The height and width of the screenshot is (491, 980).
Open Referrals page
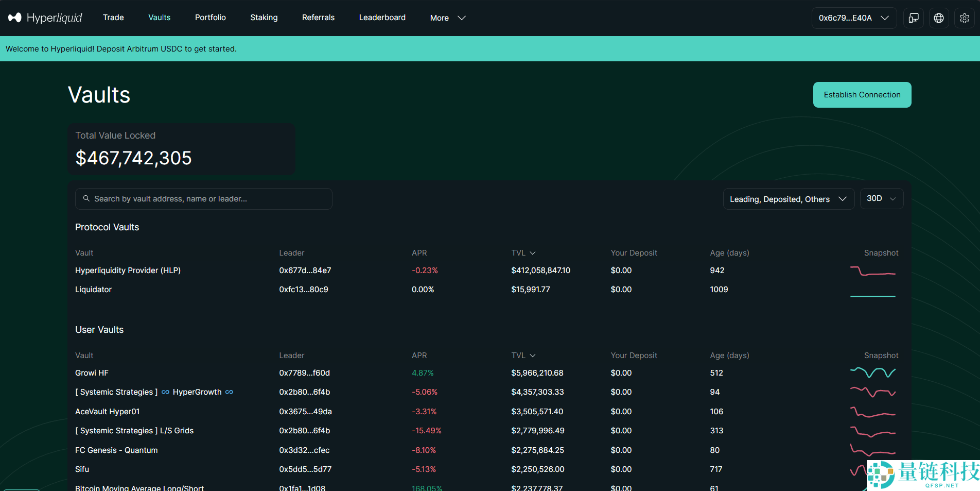click(x=318, y=18)
